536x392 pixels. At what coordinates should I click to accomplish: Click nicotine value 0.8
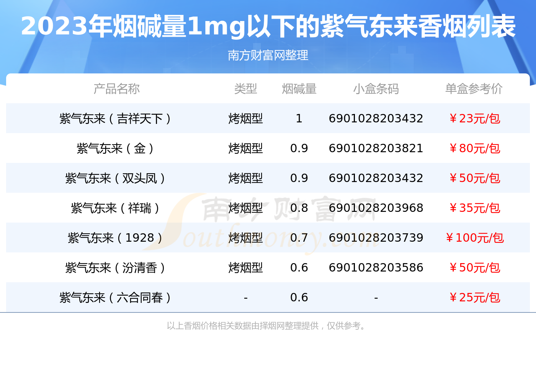pos(299,208)
